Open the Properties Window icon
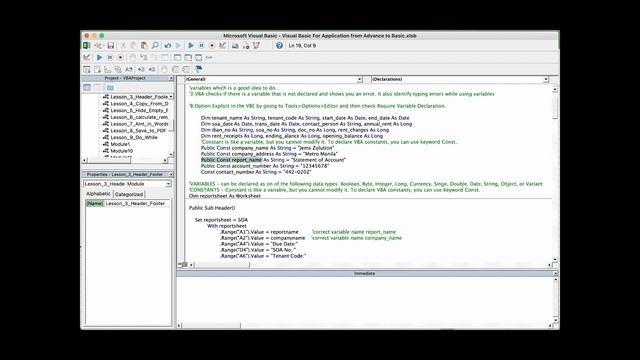Image resolution: width=640 pixels, height=360 pixels. (246, 45)
